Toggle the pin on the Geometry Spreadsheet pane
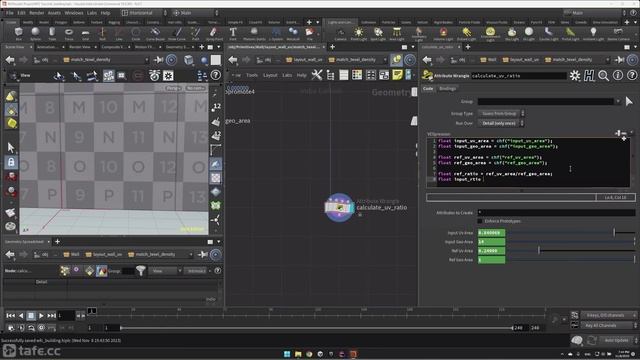The width and height of the screenshot is (640, 360). (x=203, y=254)
